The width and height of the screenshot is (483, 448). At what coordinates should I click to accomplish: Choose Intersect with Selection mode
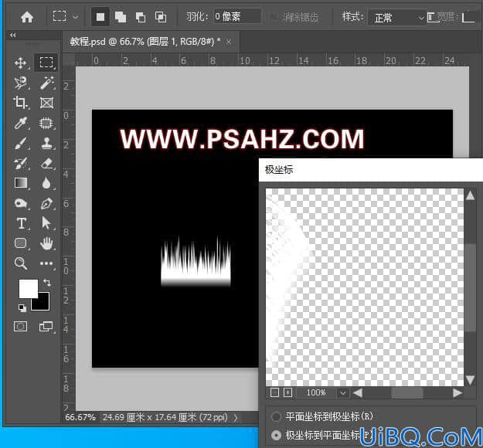(x=161, y=17)
